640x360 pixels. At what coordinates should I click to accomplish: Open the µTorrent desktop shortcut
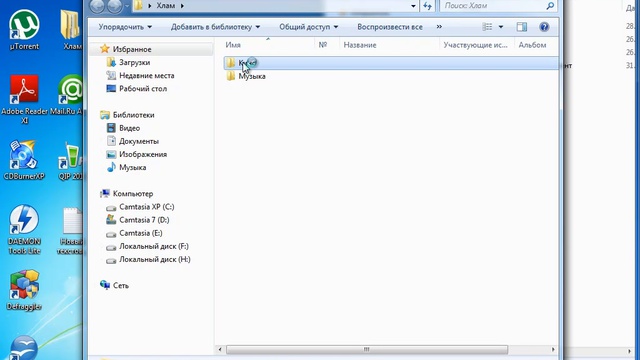24,29
